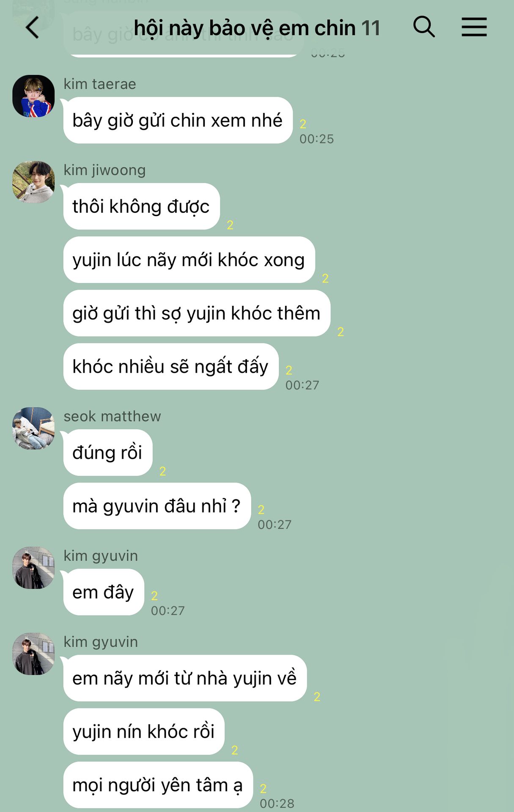Tap kim gyuvin's avatar beside 'em nãy mới'
Image resolution: width=514 pixels, height=812 pixels.
pyautogui.click(x=33, y=654)
